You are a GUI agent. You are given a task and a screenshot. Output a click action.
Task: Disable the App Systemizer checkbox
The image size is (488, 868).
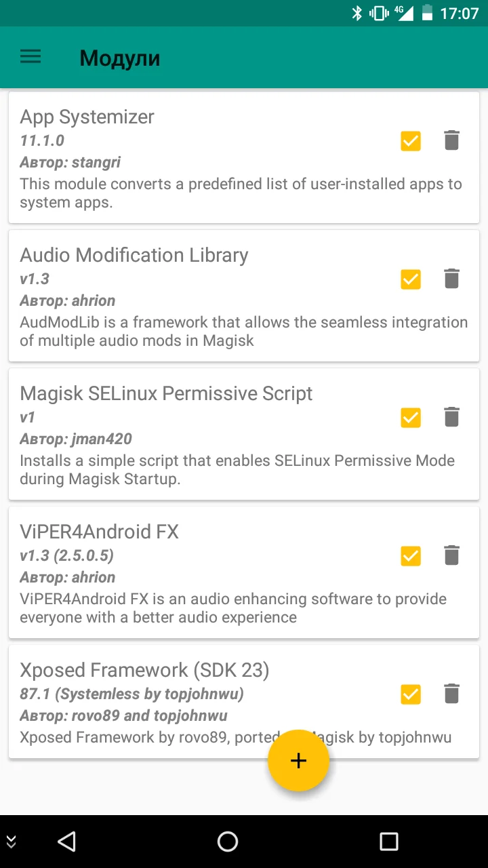pyautogui.click(x=411, y=140)
